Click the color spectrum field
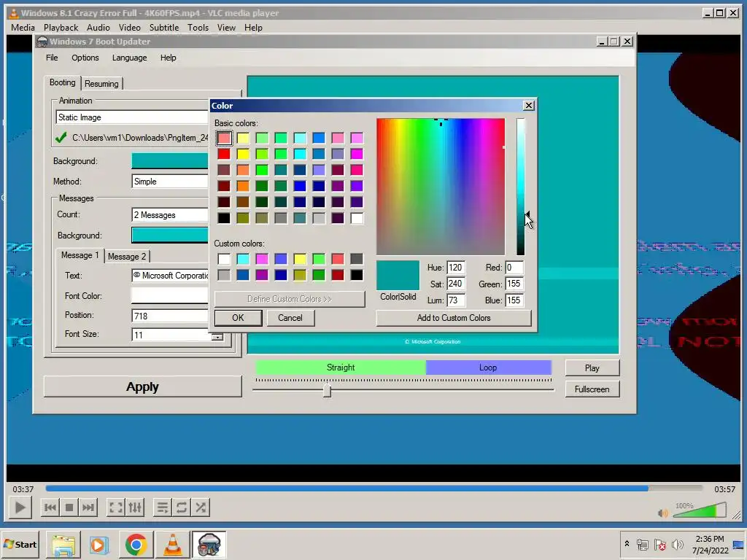 pyautogui.click(x=441, y=187)
